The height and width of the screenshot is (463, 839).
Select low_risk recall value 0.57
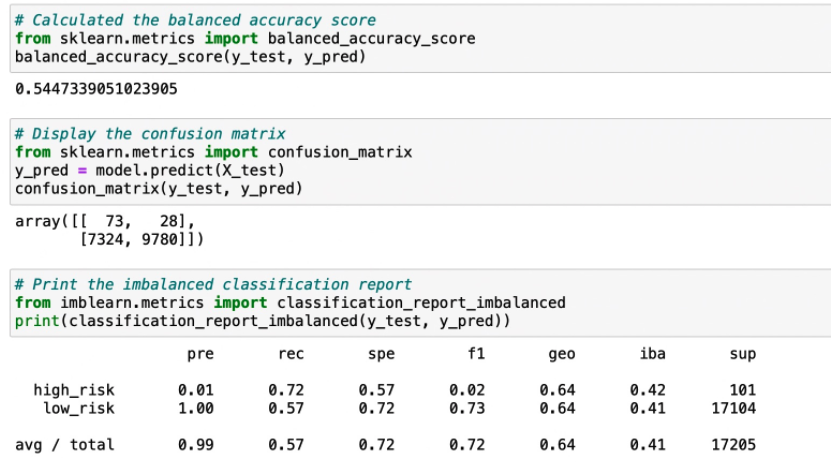[x=286, y=408]
